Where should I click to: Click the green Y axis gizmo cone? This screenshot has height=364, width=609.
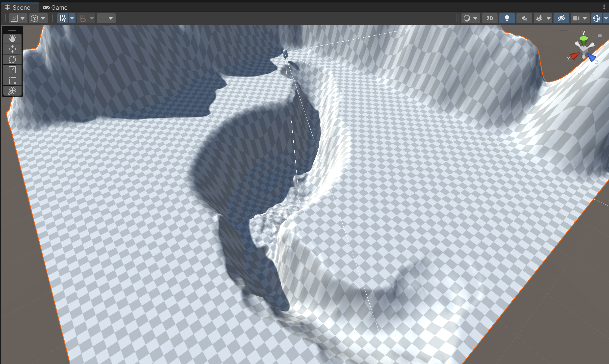tap(584, 40)
